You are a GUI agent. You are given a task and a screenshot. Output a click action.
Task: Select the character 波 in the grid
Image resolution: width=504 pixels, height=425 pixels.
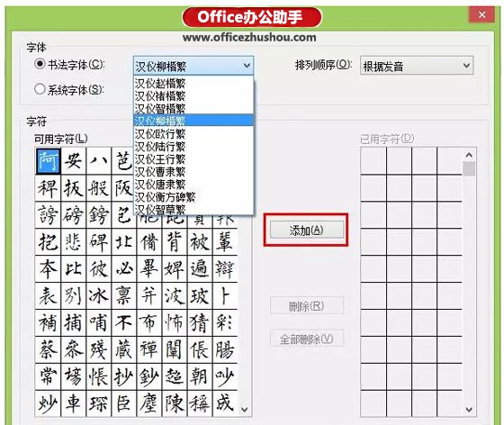175,296
